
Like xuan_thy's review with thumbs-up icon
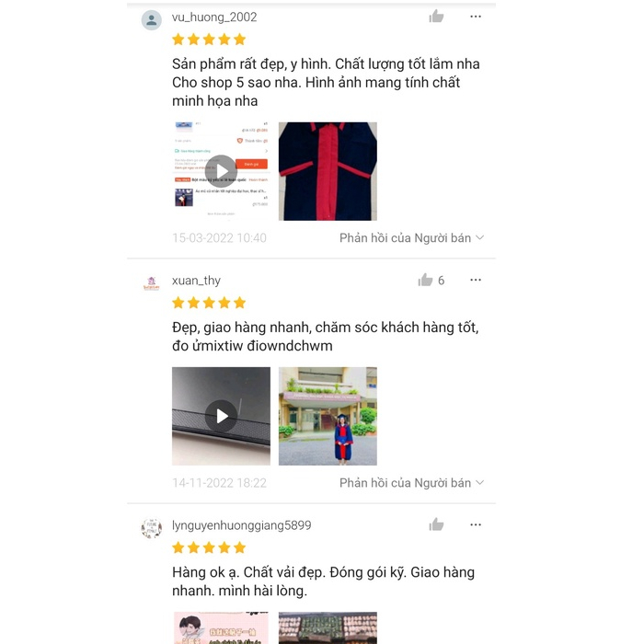click(425, 280)
